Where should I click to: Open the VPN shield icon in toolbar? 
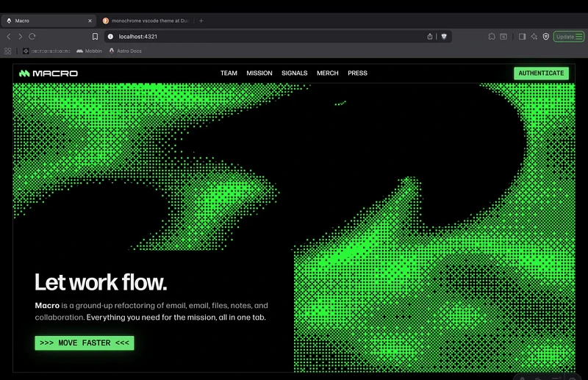click(x=545, y=36)
